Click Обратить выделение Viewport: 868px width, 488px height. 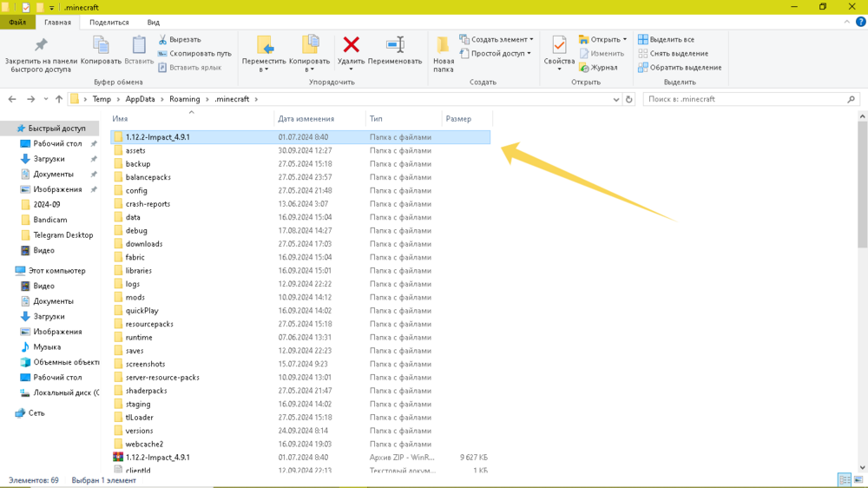tap(680, 67)
